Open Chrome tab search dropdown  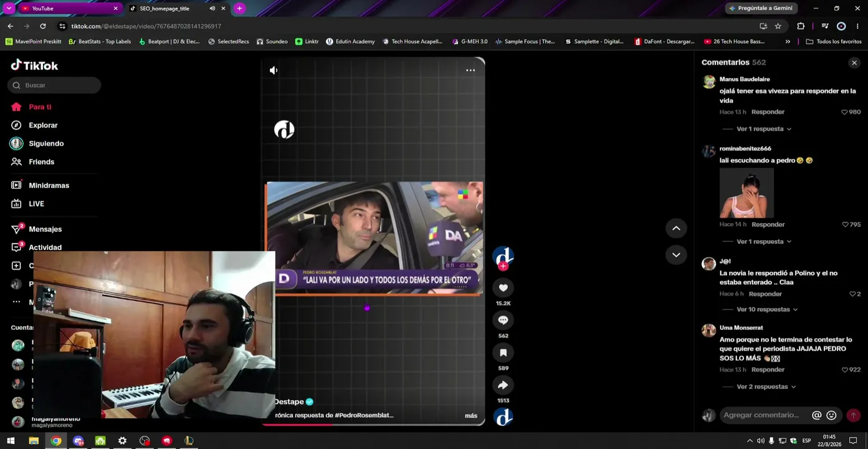click(9, 8)
